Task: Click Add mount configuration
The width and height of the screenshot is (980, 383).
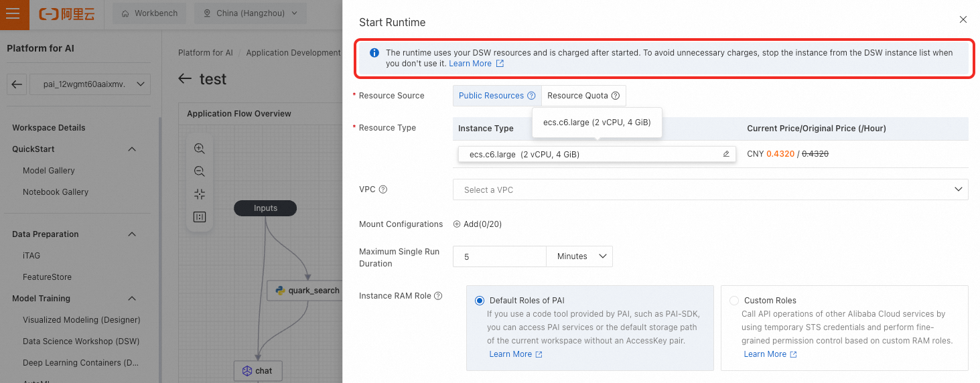Action: 478,224
